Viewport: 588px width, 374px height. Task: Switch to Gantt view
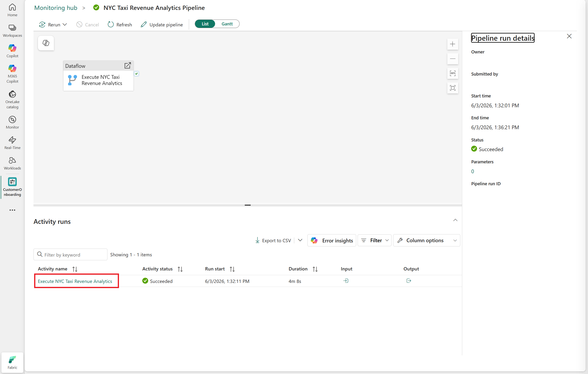click(x=227, y=24)
